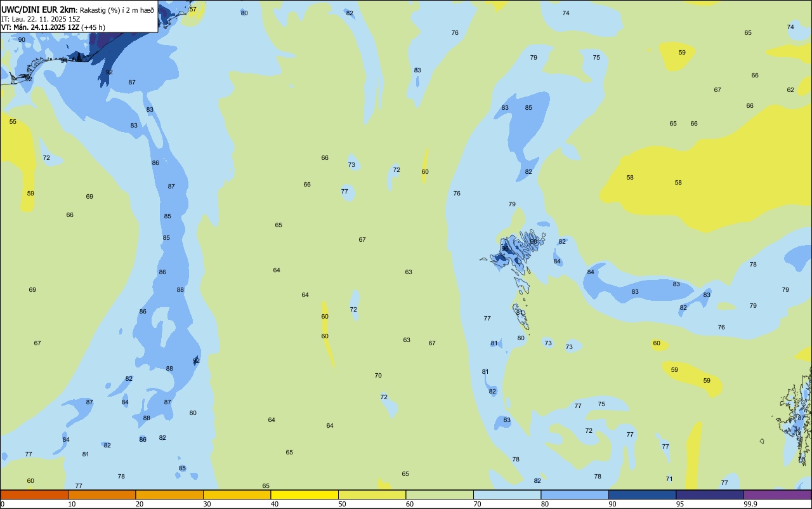Click the legend tick label '95'
The image size is (812, 509).
point(680,504)
